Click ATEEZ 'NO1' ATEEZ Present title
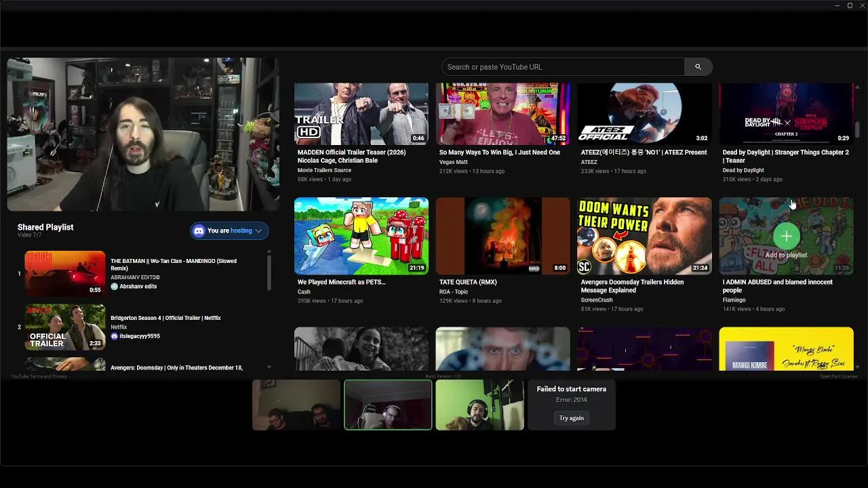 pyautogui.click(x=644, y=152)
